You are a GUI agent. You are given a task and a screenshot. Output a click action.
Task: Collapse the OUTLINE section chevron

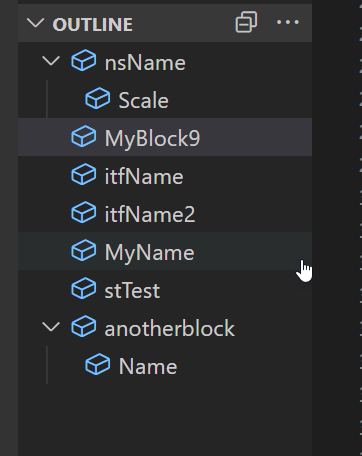click(35, 23)
